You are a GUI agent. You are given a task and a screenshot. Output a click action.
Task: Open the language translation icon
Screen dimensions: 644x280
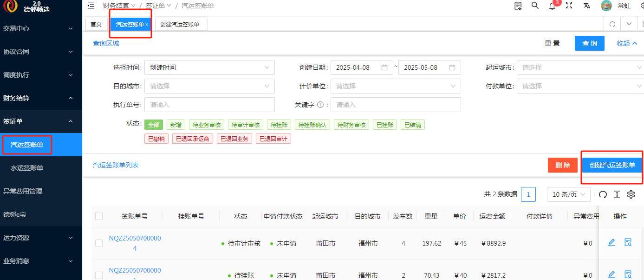(x=587, y=6)
